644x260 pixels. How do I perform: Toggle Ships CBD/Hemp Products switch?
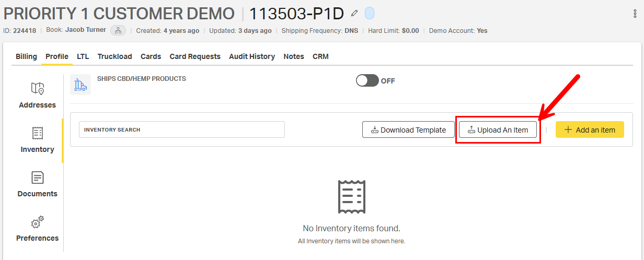pos(367,81)
